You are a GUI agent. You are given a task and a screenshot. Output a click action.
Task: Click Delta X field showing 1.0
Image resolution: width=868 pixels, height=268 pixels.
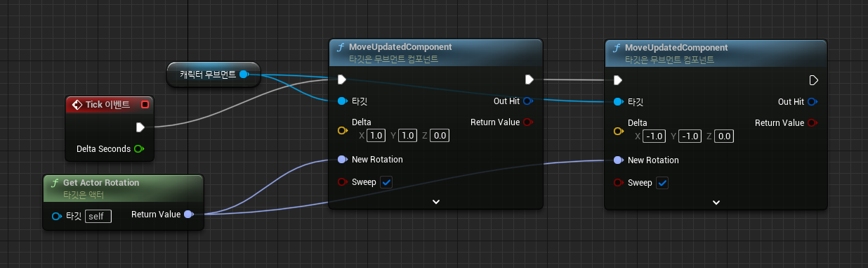[376, 136]
